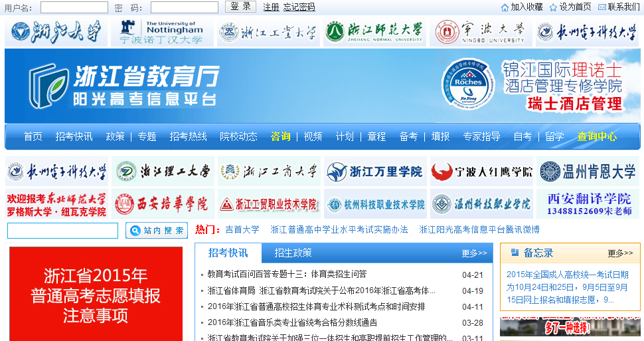Image resolution: width=644 pixels, height=341 pixels.
Task: Open 招考热线 in the navigation bar
Action: tap(188, 136)
